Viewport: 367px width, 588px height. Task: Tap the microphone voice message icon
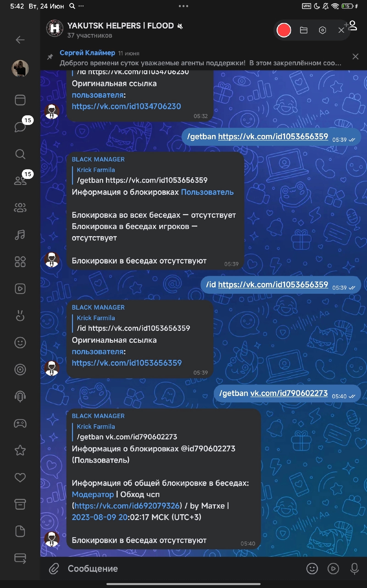354,569
